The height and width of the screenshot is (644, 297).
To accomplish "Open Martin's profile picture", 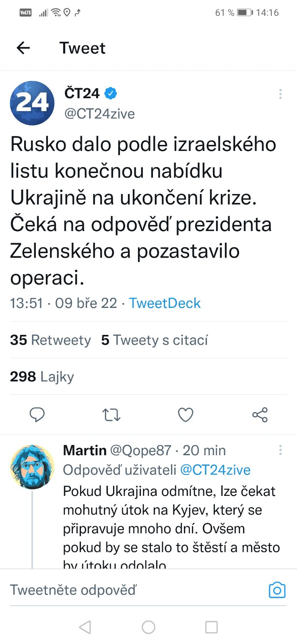I will tap(32, 467).
